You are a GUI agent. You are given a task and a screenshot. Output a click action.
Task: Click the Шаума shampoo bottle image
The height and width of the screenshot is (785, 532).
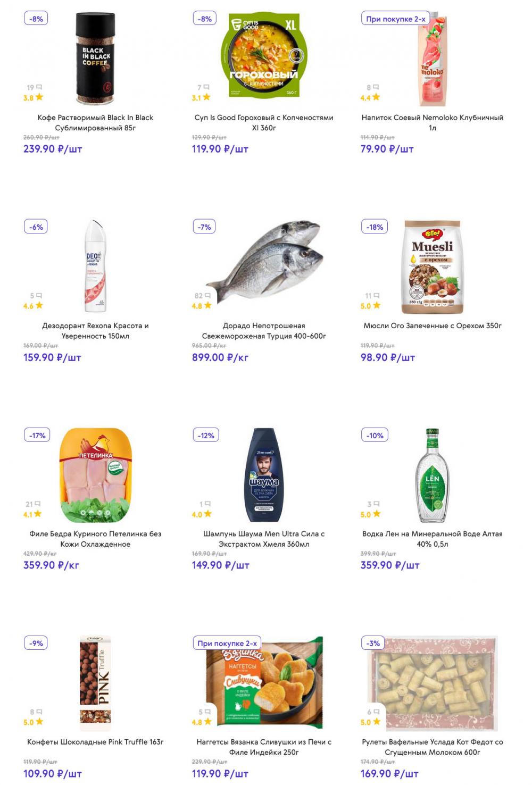point(264,474)
